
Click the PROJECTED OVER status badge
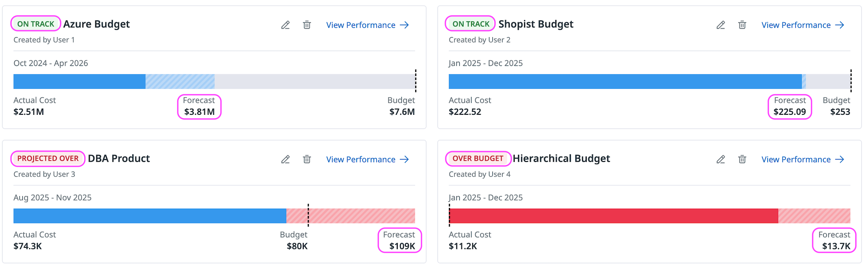pyautogui.click(x=48, y=158)
